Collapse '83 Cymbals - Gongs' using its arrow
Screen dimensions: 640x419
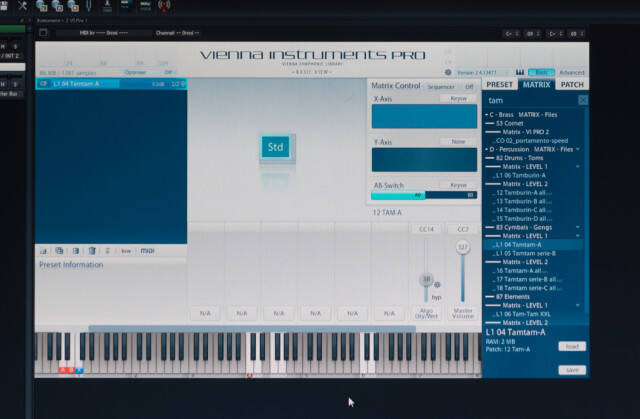pyautogui.click(x=578, y=227)
